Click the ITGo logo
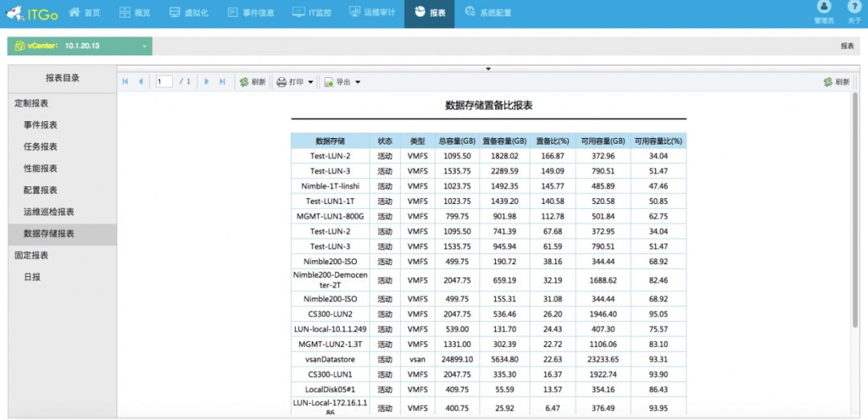This screenshot has width=868, height=420. pos(31,14)
